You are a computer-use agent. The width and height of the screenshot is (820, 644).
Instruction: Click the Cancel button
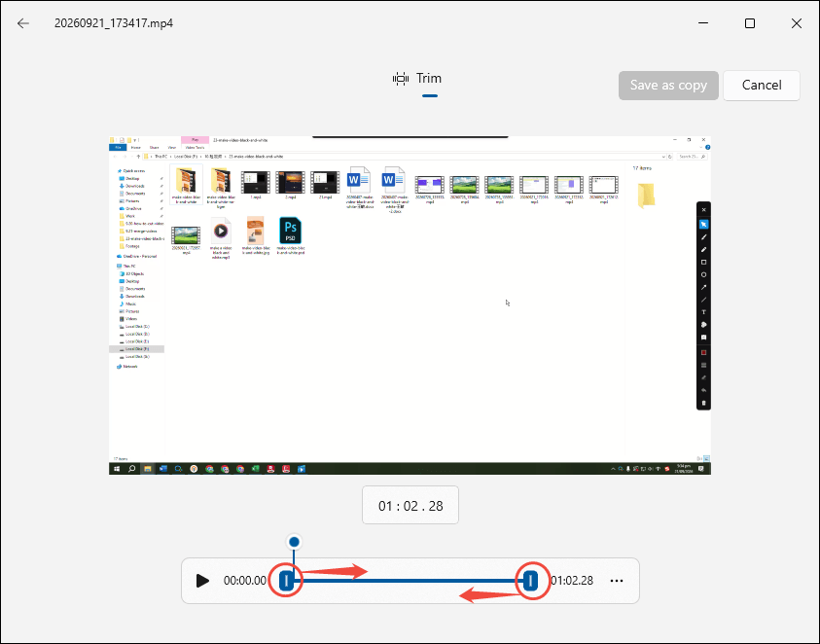pyautogui.click(x=762, y=86)
